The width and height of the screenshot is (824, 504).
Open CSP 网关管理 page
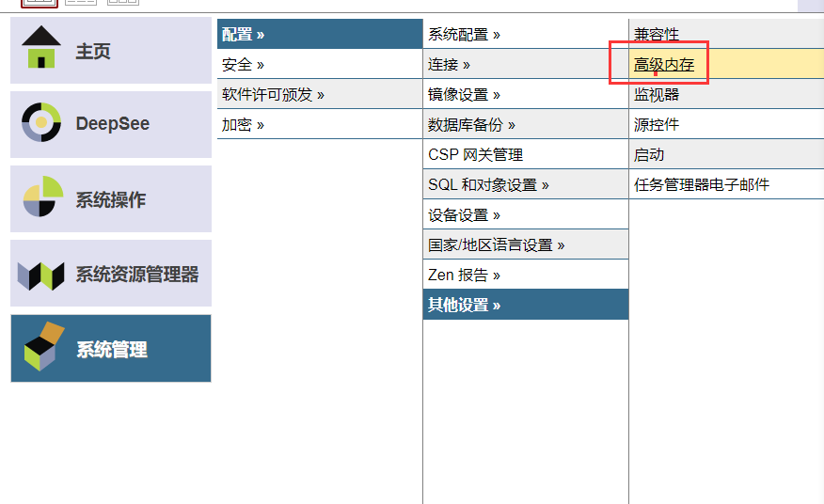[x=526, y=154]
